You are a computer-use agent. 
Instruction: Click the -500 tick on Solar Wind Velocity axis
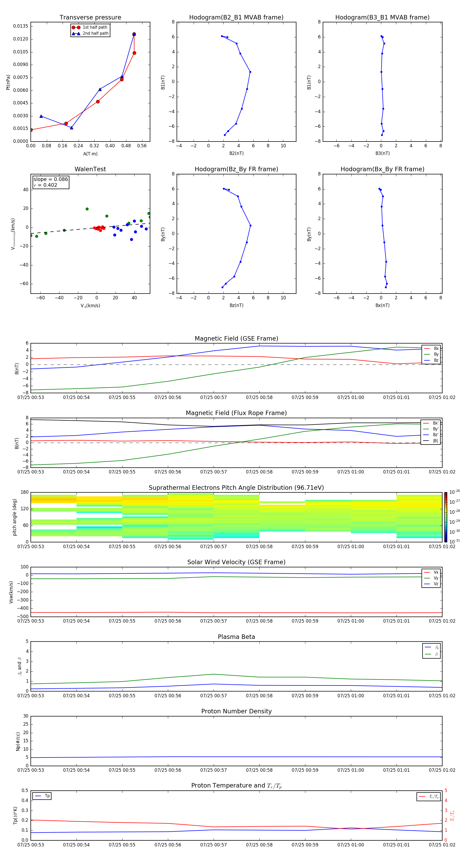(x=22, y=617)
